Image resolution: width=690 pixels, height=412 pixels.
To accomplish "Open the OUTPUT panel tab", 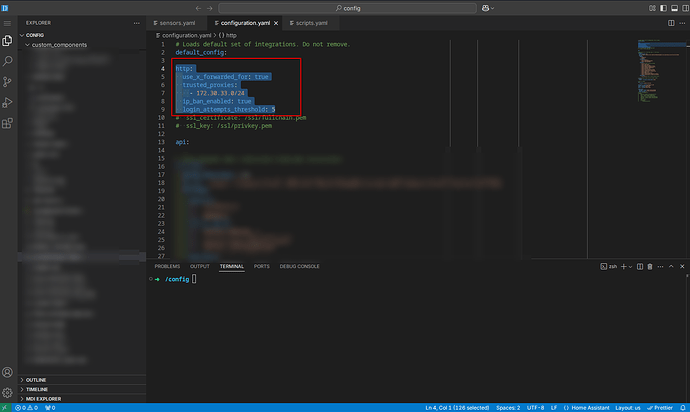I will click(199, 266).
